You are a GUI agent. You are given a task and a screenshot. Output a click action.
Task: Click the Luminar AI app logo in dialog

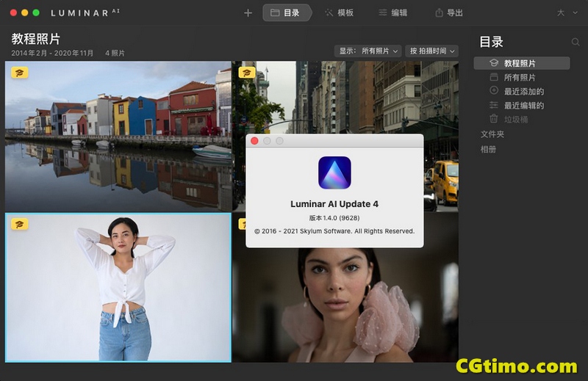(334, 173)
